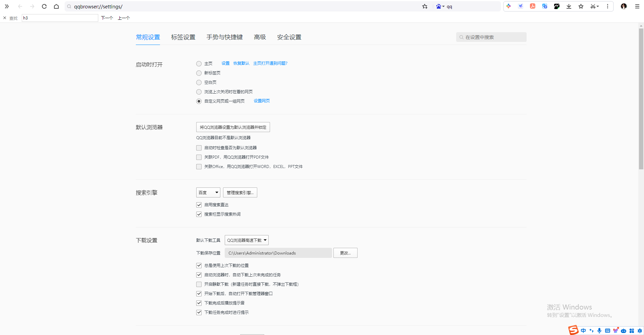Open the downloads manager icon
The height and width of the screenshot is (335, 644).
[x=569, y=6]
